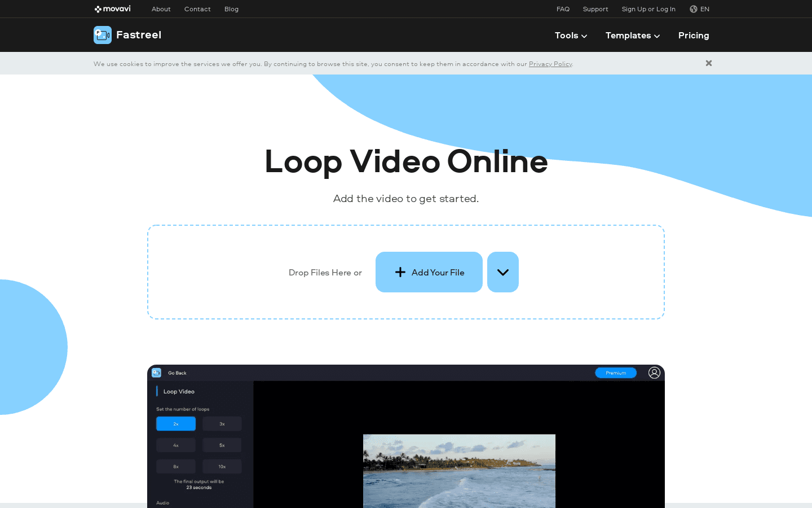812x508 pixels.
Task: Select the 3x loop option
Action: (222, 424)
